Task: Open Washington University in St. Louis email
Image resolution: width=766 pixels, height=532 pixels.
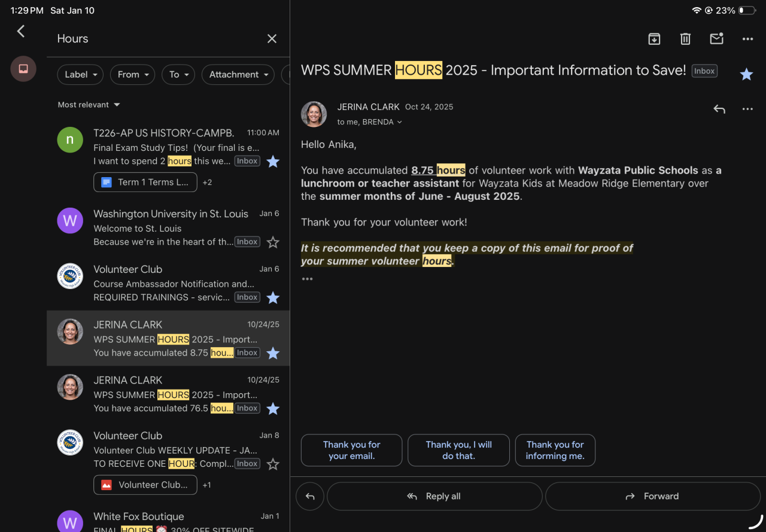Action: [x=168, y=228]
